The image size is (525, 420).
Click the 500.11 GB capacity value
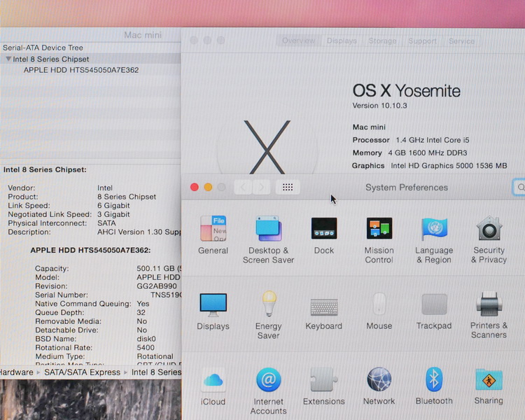click(x=159, y=268)
